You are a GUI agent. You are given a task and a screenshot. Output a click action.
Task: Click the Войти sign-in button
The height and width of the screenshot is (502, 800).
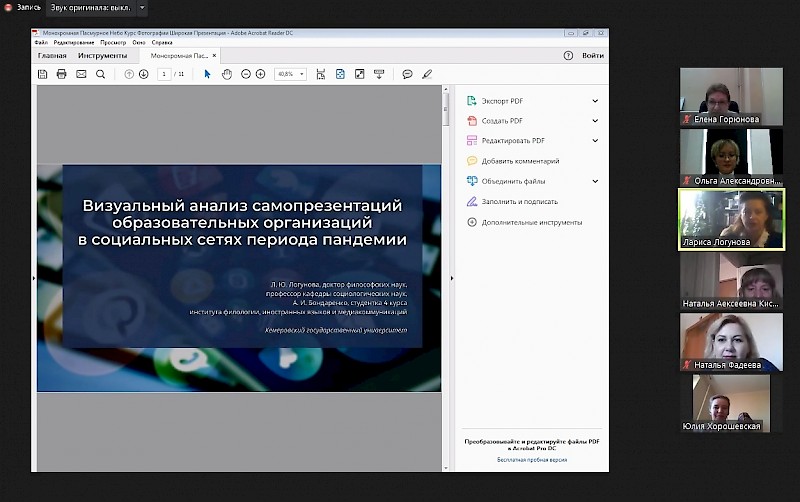(x=592, y=56)
